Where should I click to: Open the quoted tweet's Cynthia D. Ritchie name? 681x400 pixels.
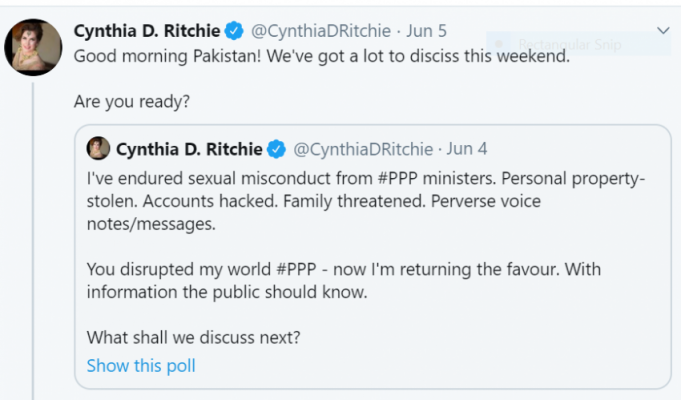[x=189, y=149]
